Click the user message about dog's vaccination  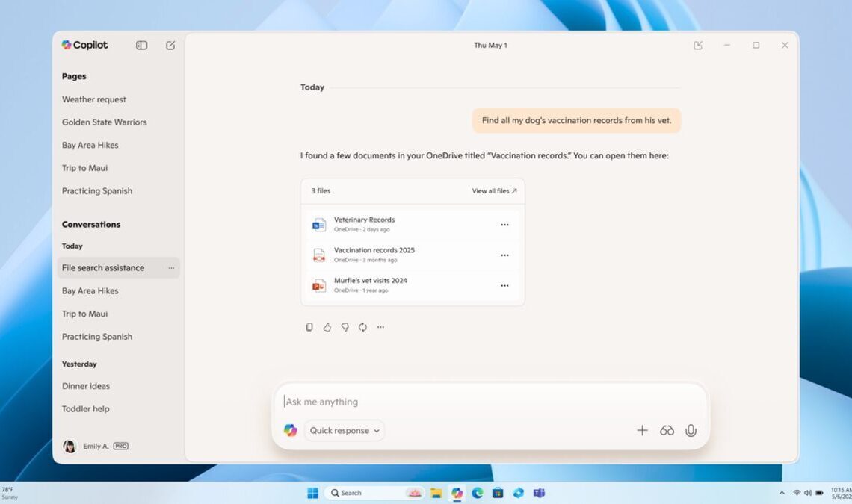576,120
